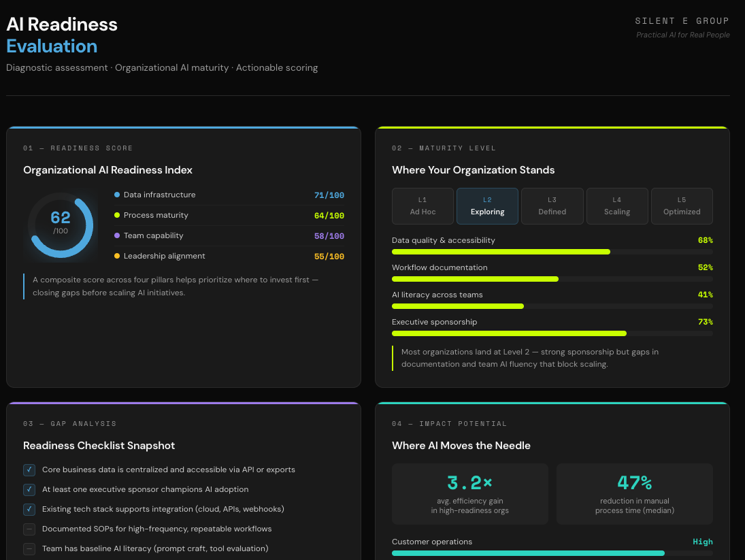The image size is (745, 560).
Task: Select the L5 Optimized maturity level
Action: click(681, 205)
